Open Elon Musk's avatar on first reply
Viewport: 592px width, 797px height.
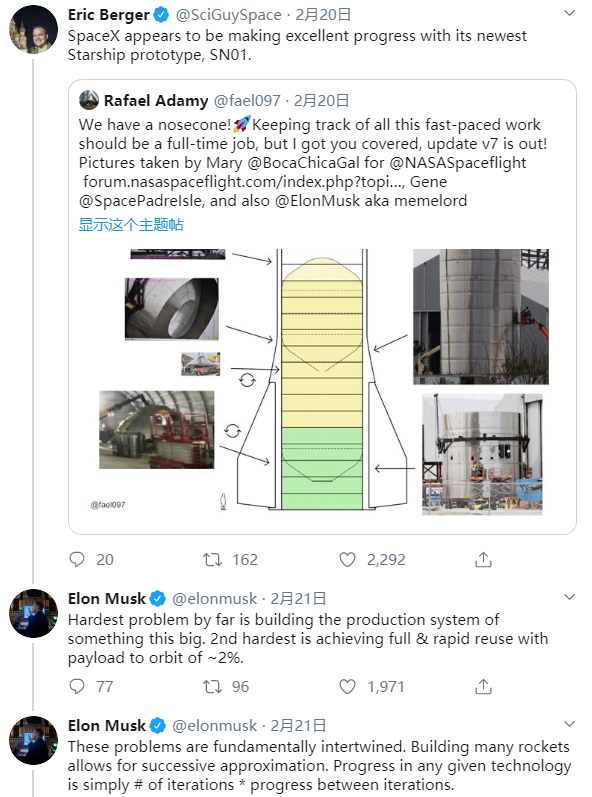pos(33,613)
